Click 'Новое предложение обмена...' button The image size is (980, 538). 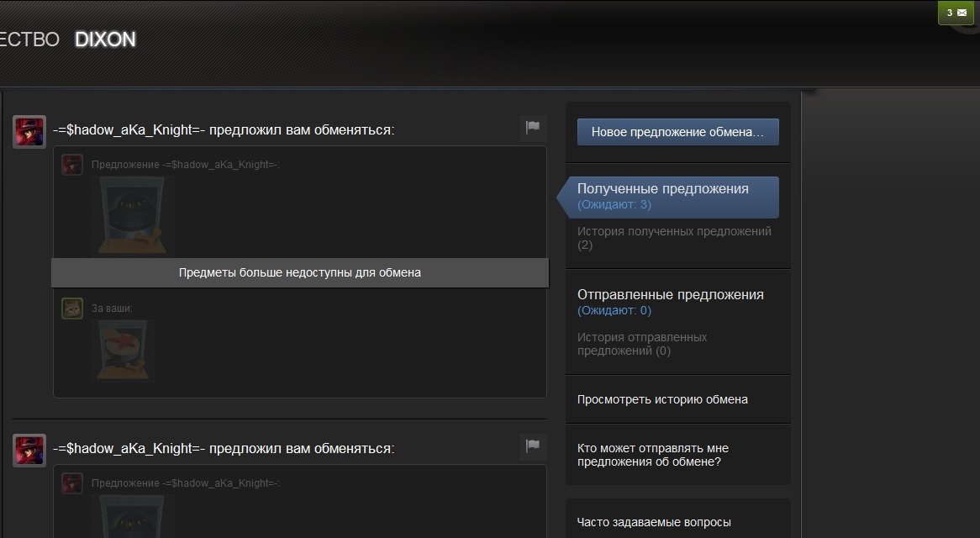tap(677, 132)
